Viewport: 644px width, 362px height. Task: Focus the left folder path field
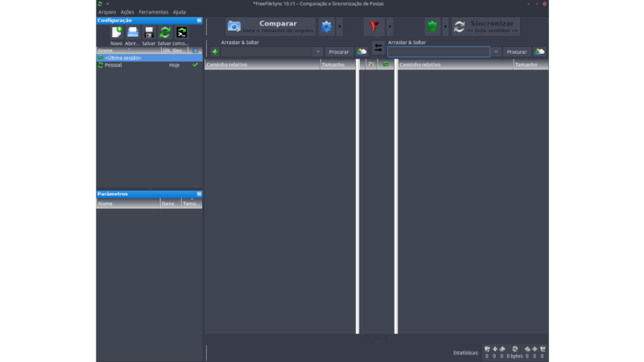(x=267, y=51)
